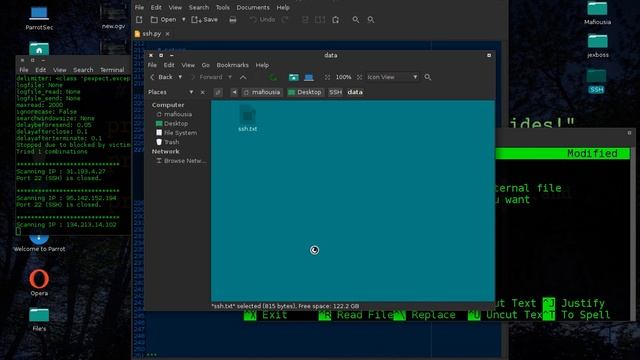
Task: Open Trash from the sidebar
Action: (168, 142)
